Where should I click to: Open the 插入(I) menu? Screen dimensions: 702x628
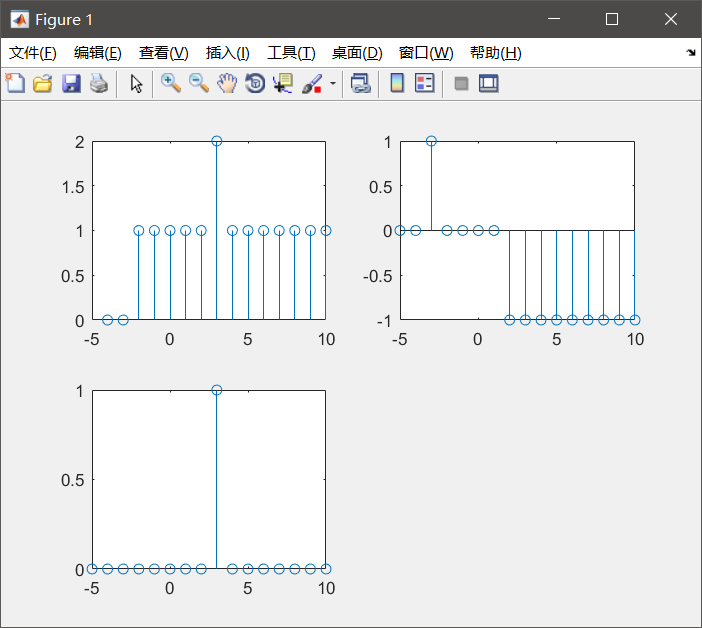click(227, 53)
